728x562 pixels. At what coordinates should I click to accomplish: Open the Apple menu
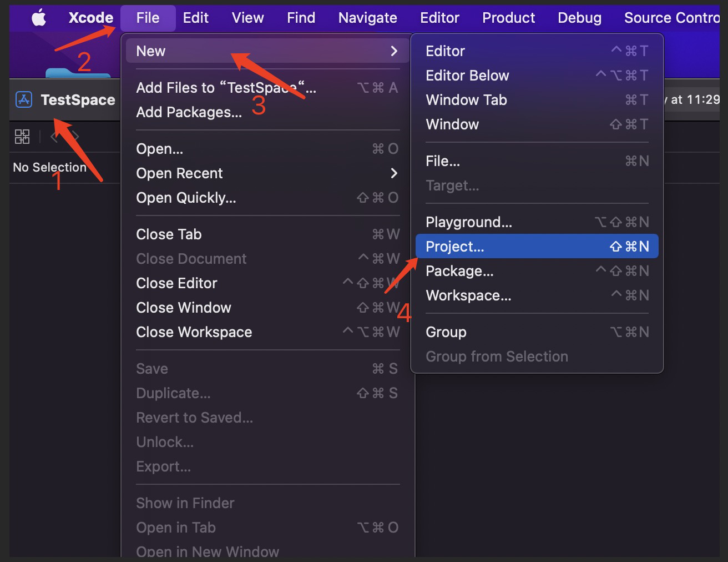click(x=39, y=18)
